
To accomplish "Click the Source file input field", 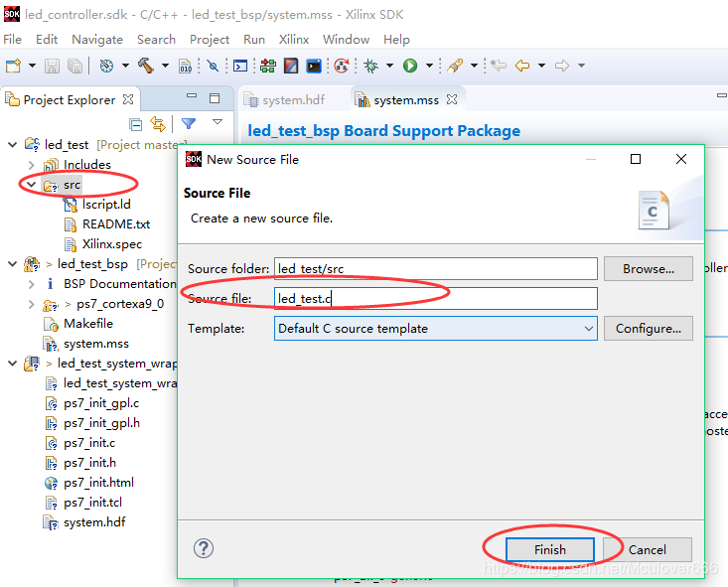I will point(435,299).
